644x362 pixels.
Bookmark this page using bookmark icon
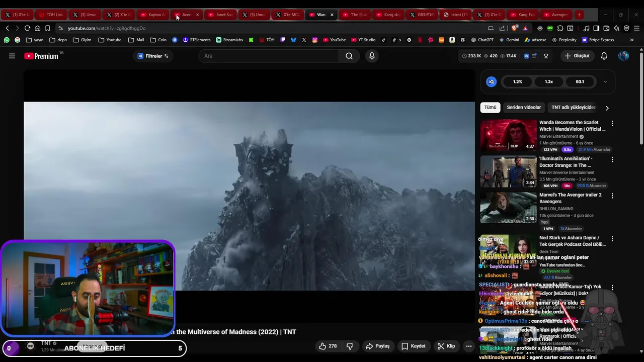click(47, 28)
